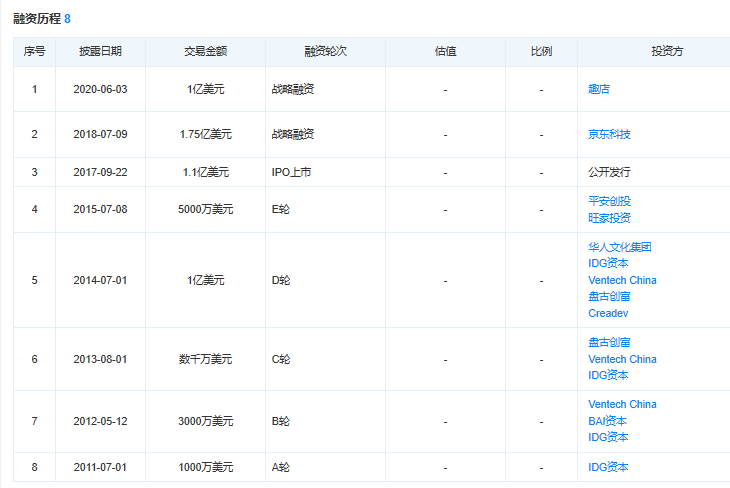
Task: Open the 华人文化集团 investor link
Action: pyautogui.click(x=620, y=247)
